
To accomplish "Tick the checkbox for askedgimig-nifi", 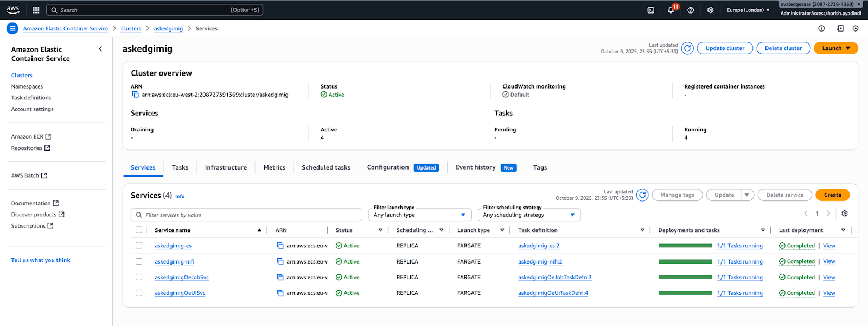I will pos(139,261).
